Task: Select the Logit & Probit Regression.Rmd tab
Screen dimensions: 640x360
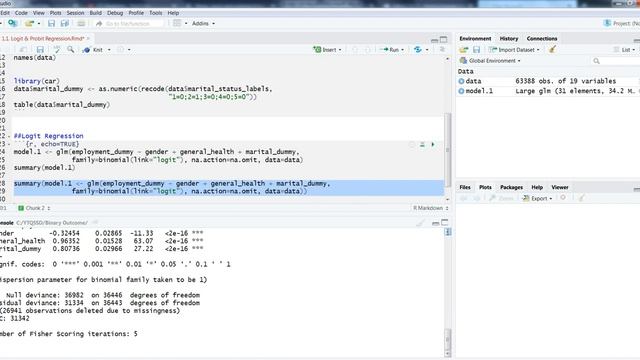Action: (42, 38)
